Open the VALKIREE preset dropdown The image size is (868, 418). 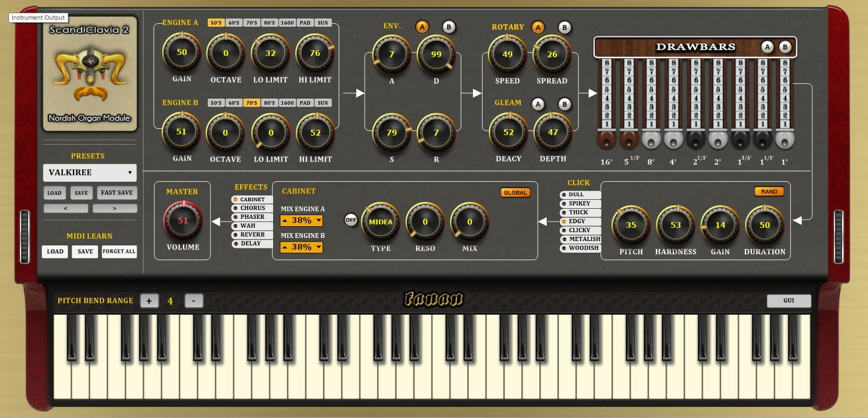(90, 173)
